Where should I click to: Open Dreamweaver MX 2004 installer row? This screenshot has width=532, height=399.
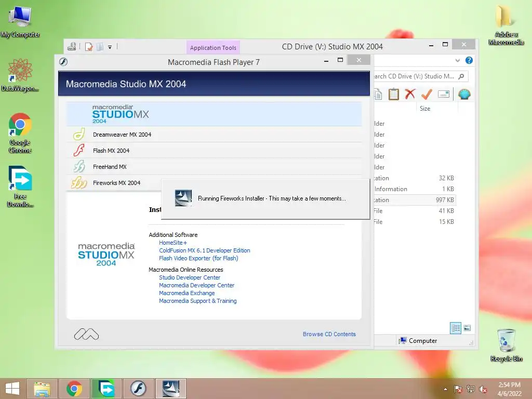point(214,135)
